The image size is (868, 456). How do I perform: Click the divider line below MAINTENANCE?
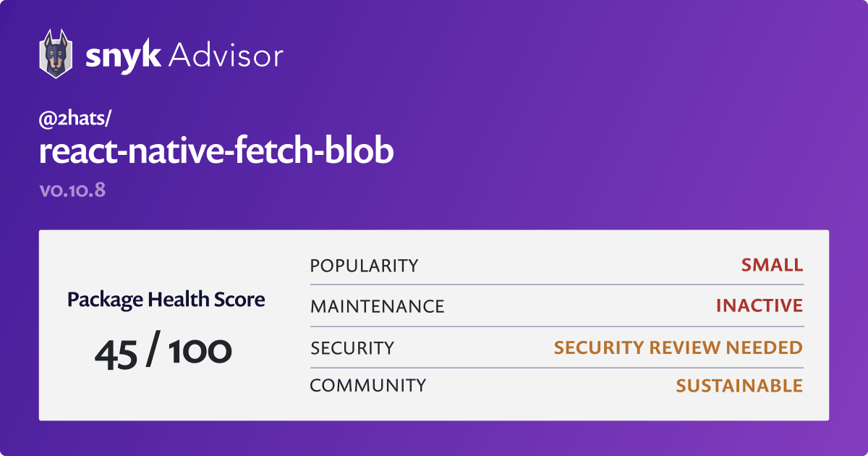point(557,326)
